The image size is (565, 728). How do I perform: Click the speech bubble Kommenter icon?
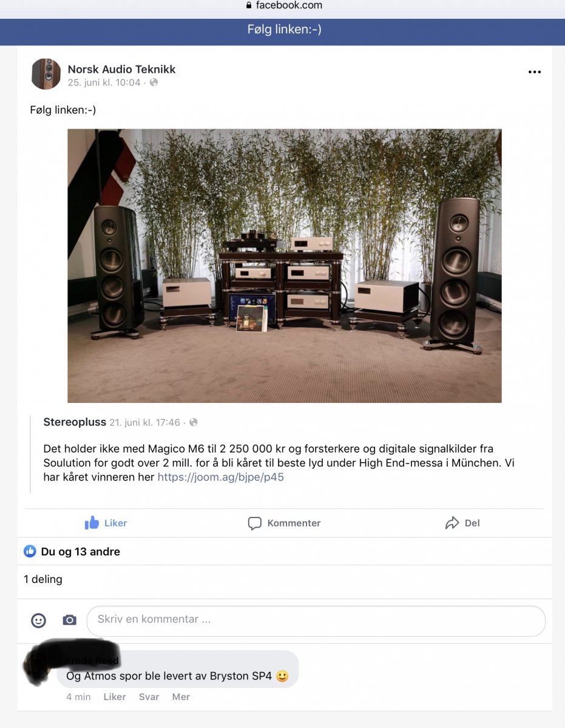pos(255,523)
